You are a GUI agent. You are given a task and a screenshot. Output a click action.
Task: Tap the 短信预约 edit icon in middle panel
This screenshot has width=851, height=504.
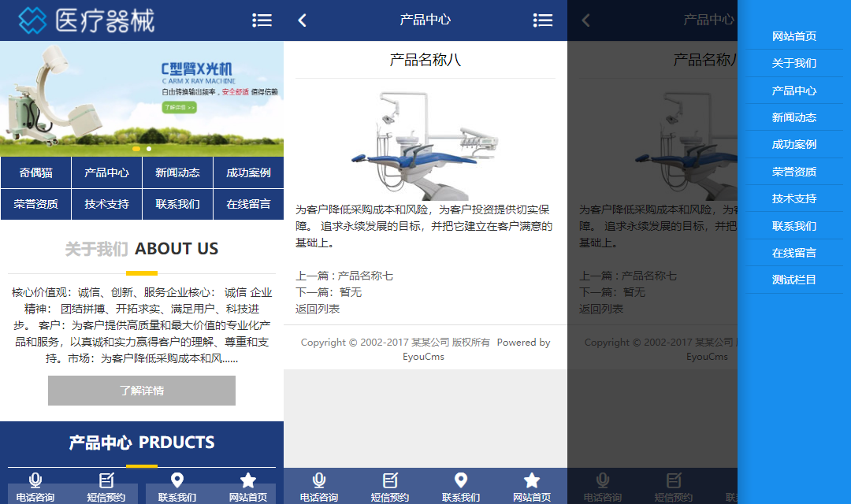(x=390, y=480)
